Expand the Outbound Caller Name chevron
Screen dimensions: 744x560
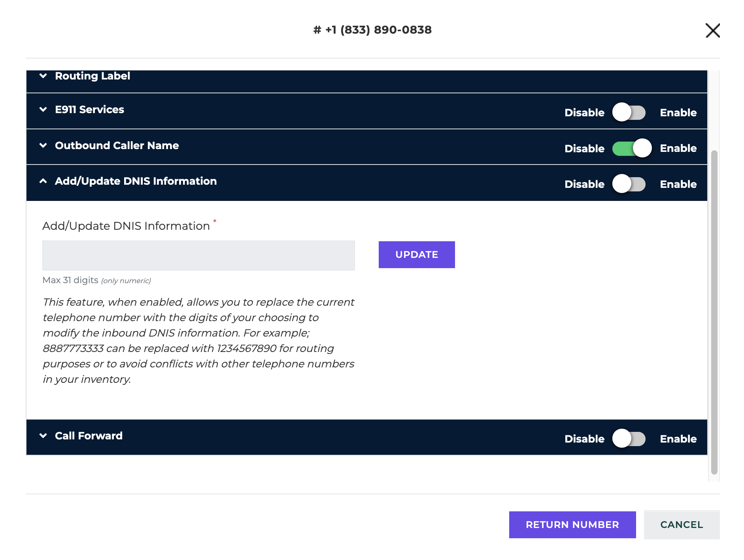click(43, 146)
